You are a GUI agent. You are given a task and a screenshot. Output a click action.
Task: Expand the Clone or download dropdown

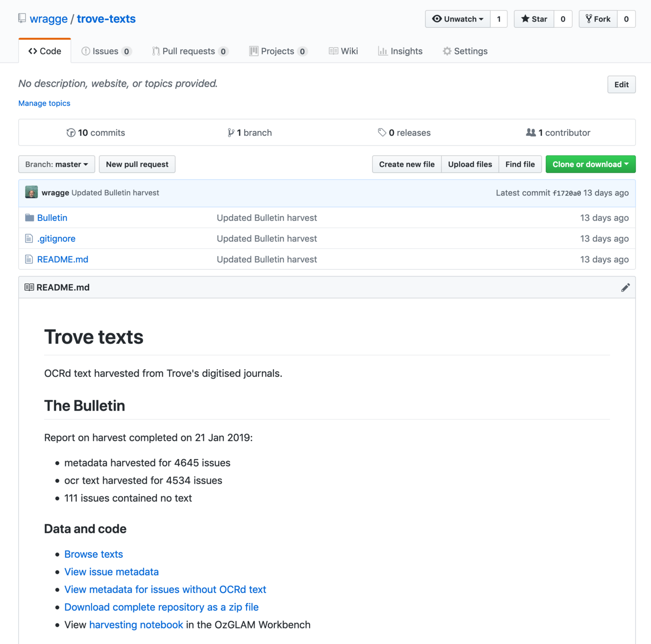click(x=590, y=164)
